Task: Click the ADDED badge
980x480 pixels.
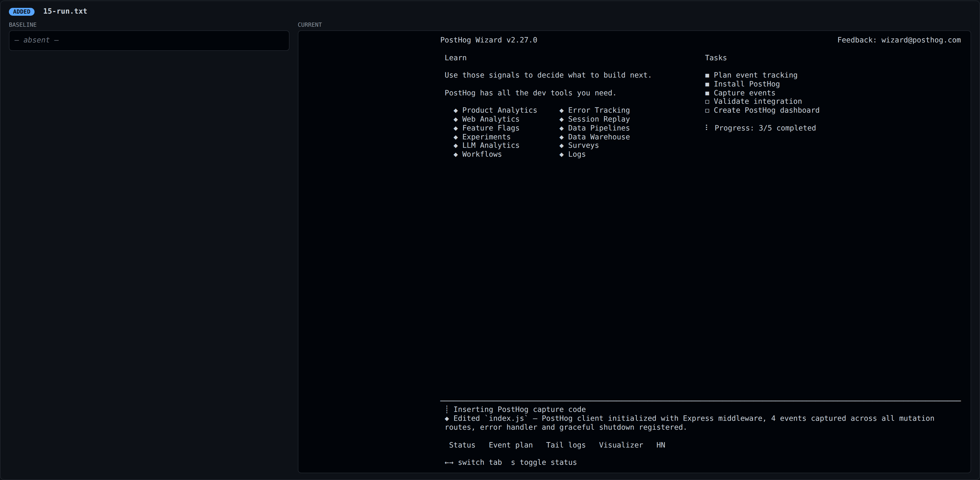Action: 22,12
